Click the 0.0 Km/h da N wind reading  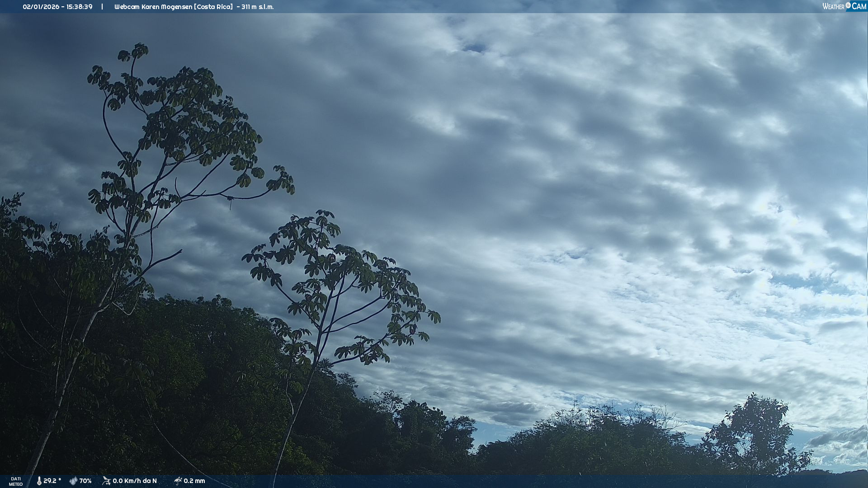click(135, 481)
